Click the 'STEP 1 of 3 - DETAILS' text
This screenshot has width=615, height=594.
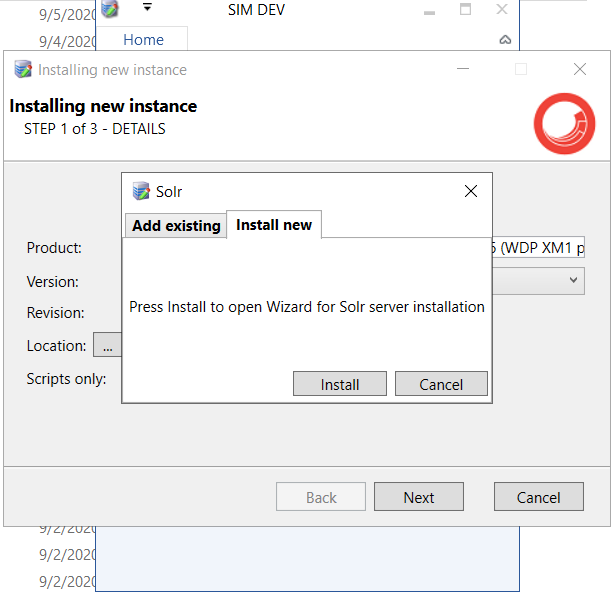(95, 129)
